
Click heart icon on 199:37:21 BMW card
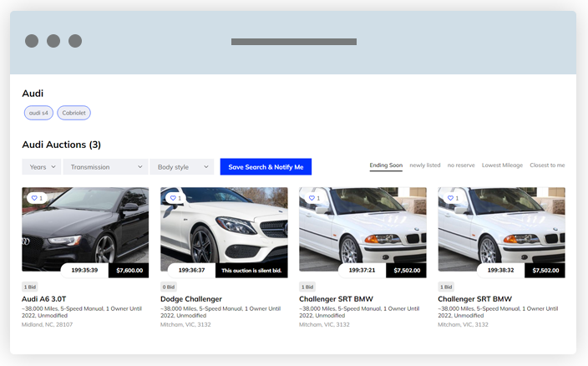tap(312, 198)
